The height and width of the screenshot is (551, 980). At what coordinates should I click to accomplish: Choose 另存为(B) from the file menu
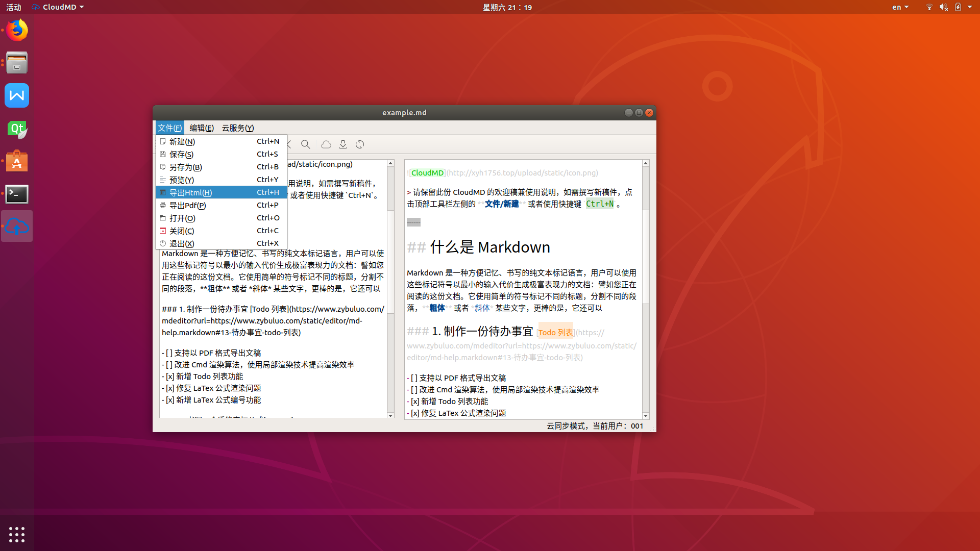(222, 167)
